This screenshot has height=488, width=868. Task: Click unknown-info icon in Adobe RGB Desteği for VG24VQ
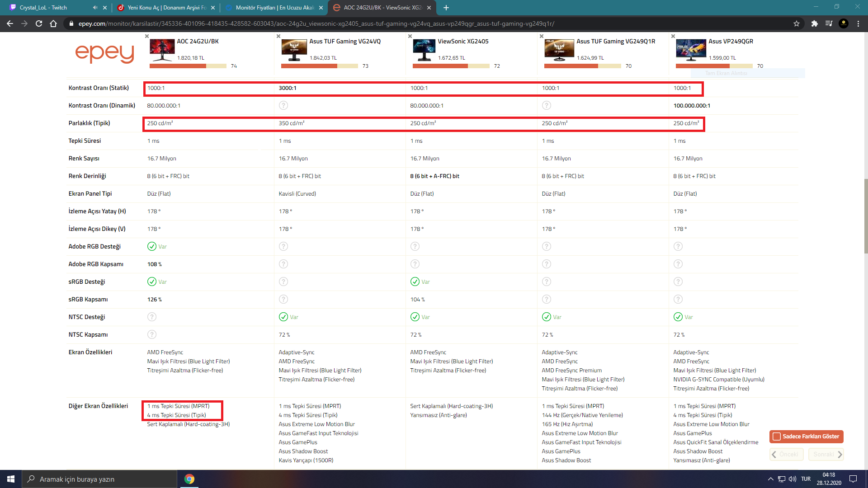[283, 246]
